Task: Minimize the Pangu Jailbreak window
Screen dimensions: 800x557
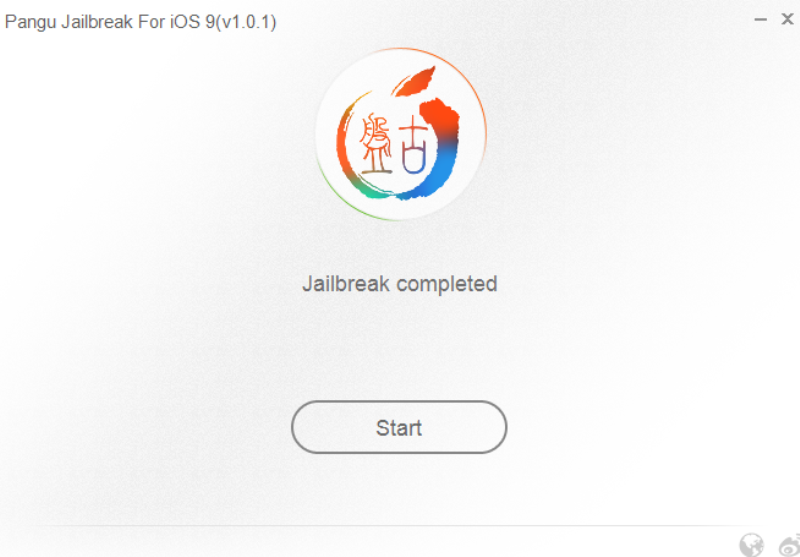Action: (x=761, y=20)
